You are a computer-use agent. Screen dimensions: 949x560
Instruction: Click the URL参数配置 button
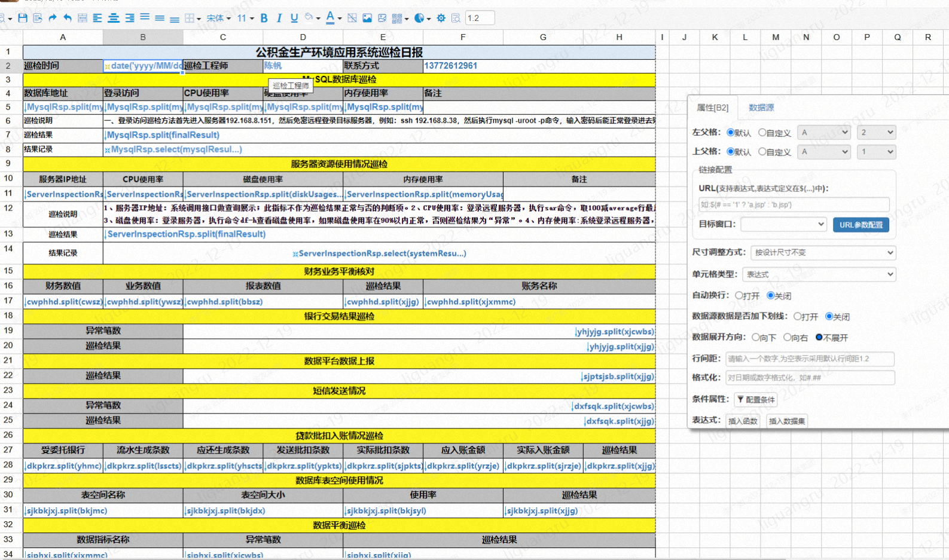click(861, 225)
